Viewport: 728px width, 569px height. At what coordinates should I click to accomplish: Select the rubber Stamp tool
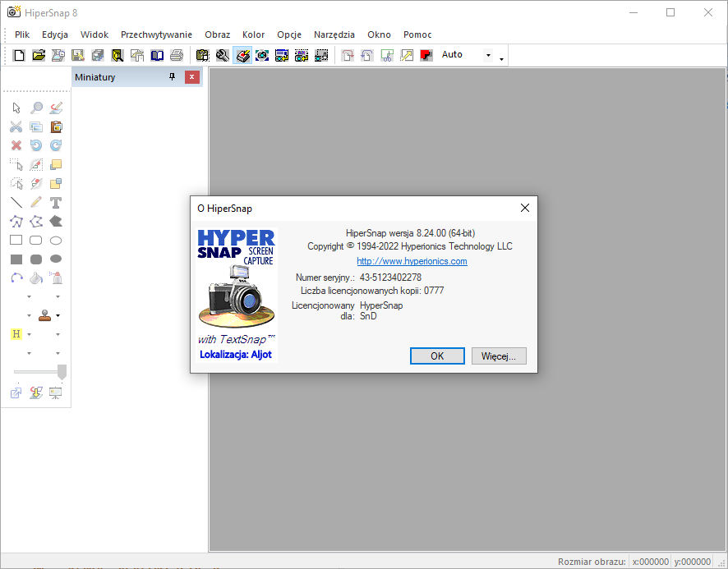(x=45, y=315)
